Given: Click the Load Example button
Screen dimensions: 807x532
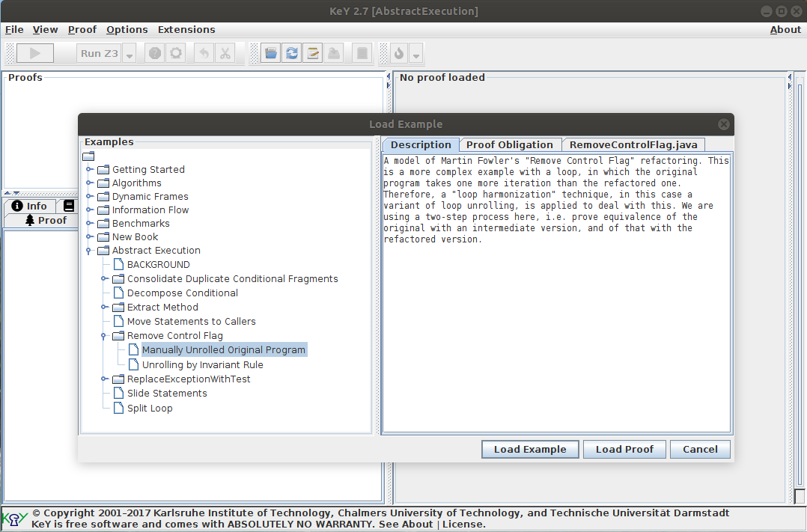Looking at the screenshot, I should click(530, 449).
